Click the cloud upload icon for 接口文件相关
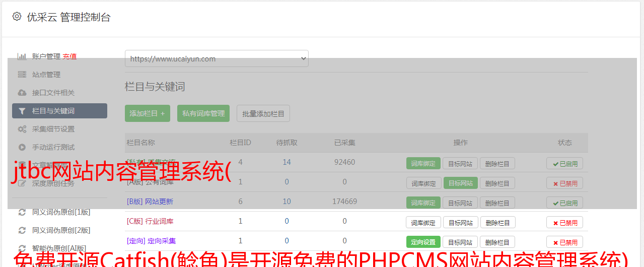 pyautogui.click(x=22, y=93)
